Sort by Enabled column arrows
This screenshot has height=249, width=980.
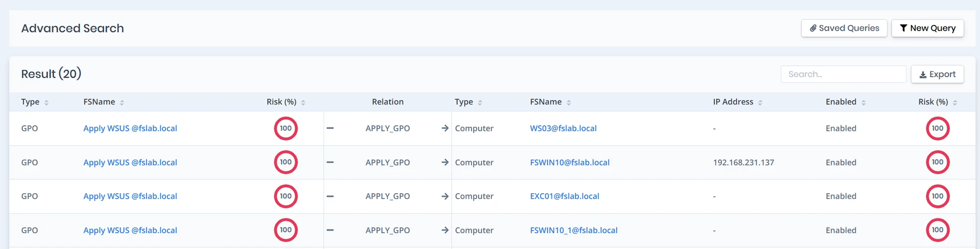tap(864, 103)
